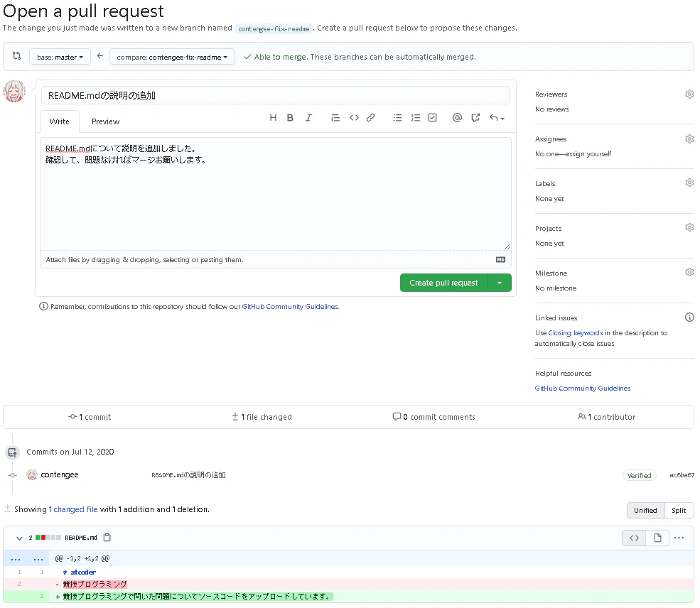The image size is (700, 608).
Task: Open the README.md file options menu
Action: tap(679, 538)
